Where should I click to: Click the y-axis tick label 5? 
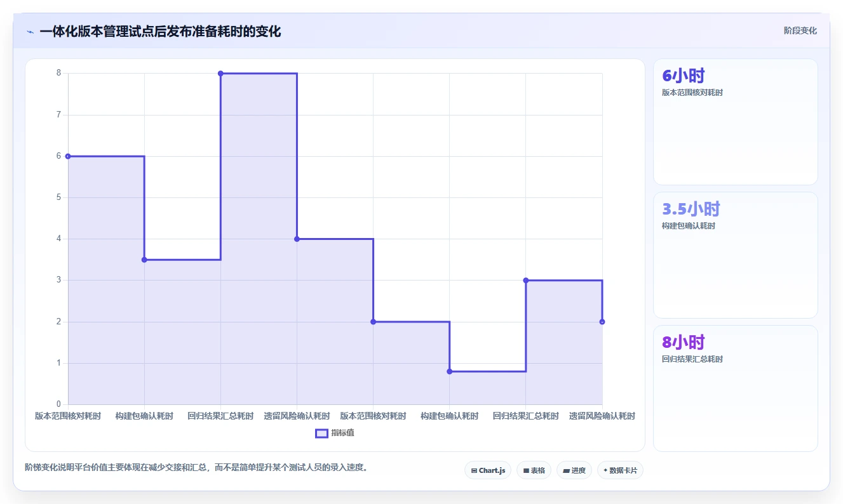pyautogui.click(x=58, y=197)
